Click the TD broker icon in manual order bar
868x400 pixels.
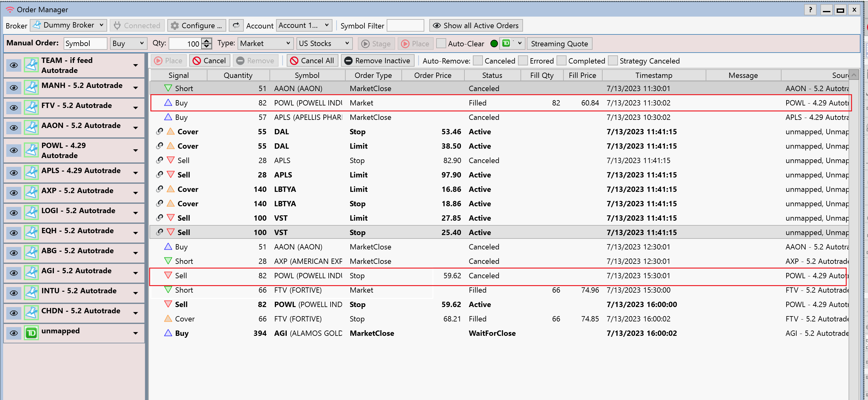pyautogui.click(x=506, y=44)
